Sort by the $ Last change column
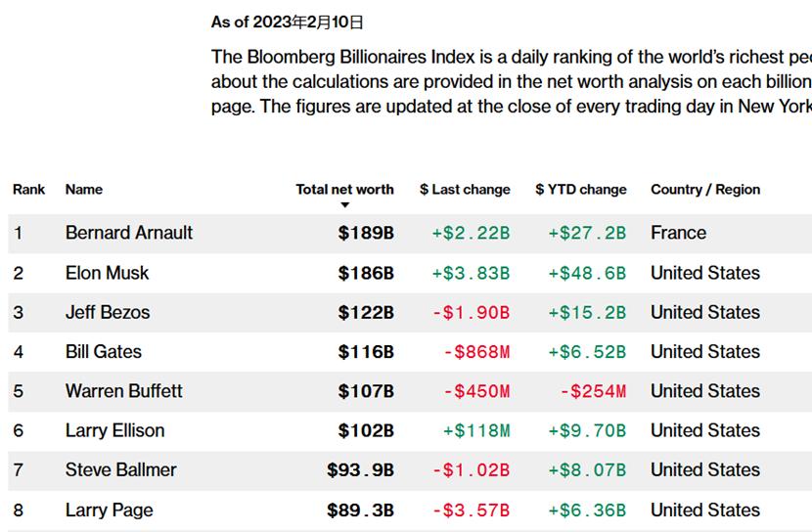The image size is (812, 532). (465, 190)
